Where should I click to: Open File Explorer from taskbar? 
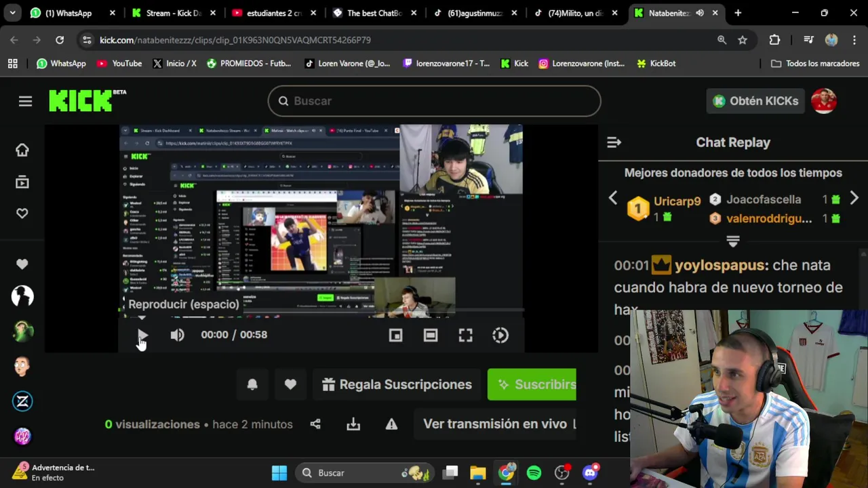478,472
